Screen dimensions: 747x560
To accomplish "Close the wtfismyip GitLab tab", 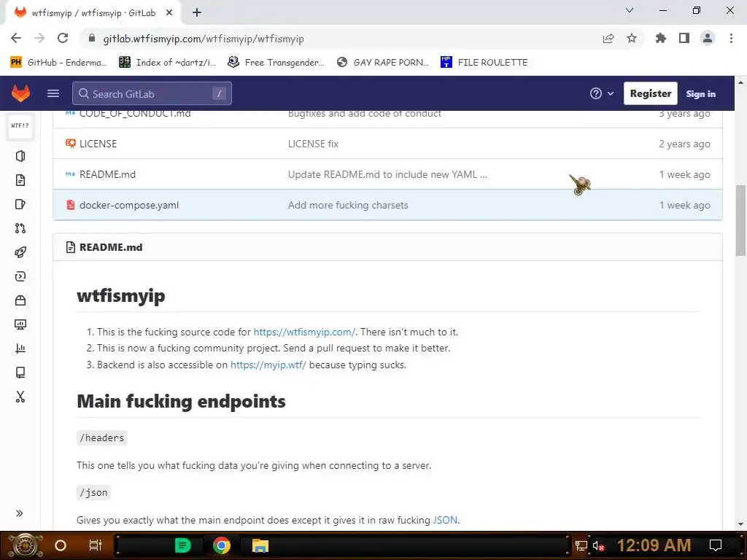I will click(x=169, y=12).
